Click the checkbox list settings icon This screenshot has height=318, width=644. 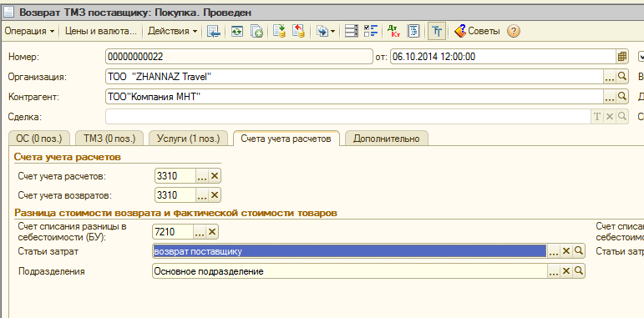[371, 31]
